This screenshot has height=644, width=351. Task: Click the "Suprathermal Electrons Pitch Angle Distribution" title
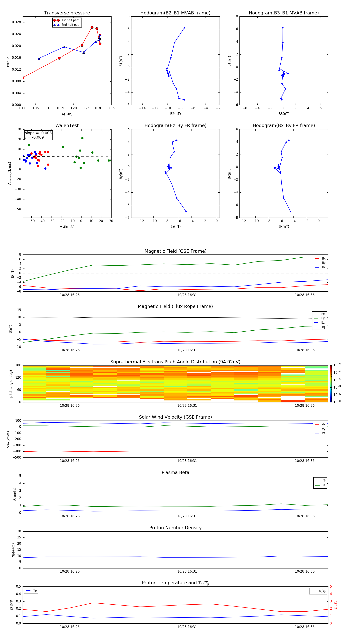click(175, 362)
